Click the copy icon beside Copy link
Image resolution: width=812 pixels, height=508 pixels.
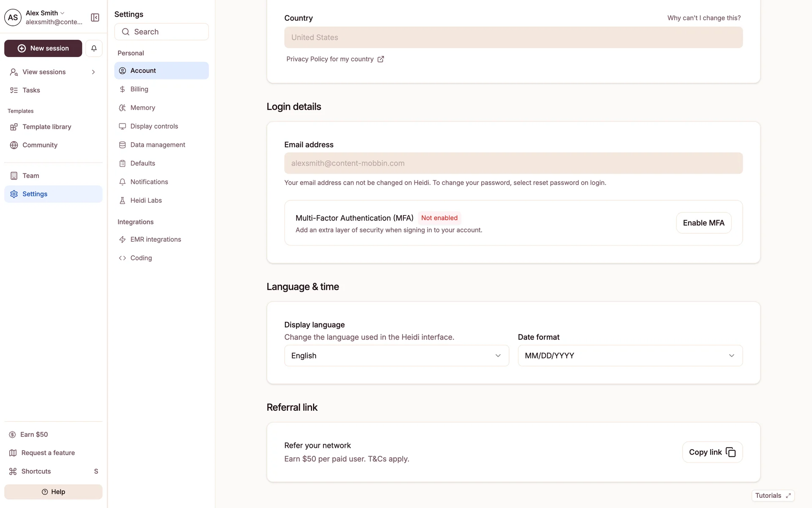click(x=730, y=452)
